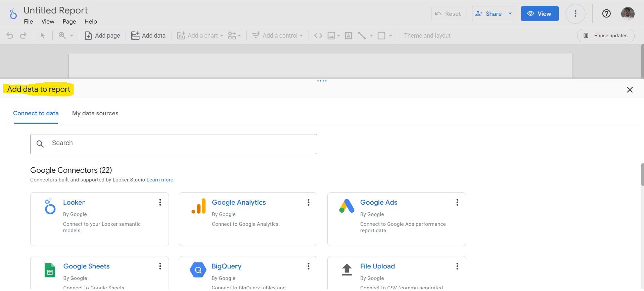Open the File menu
This screenshot has height=291, width=644.
[x=28, y=22]
